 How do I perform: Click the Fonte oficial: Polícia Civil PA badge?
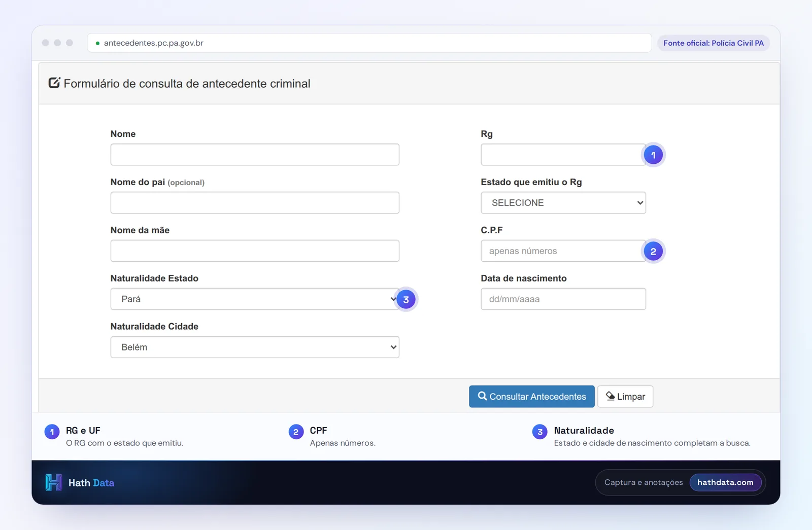pyautogui.click(x=714, y=43)
